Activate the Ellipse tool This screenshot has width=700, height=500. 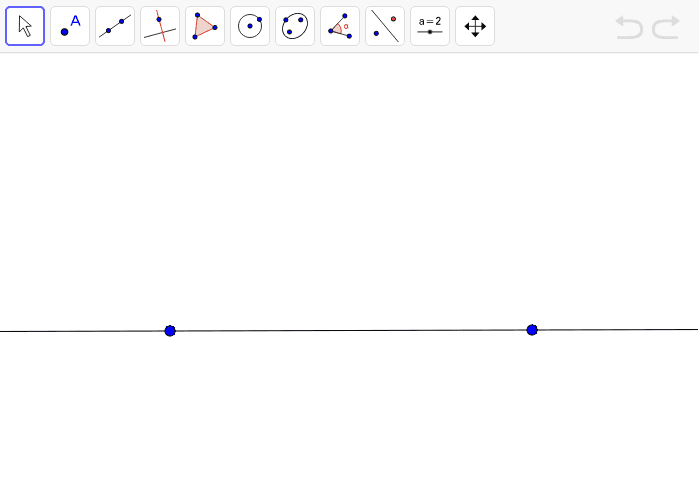(x=295, y=26)
